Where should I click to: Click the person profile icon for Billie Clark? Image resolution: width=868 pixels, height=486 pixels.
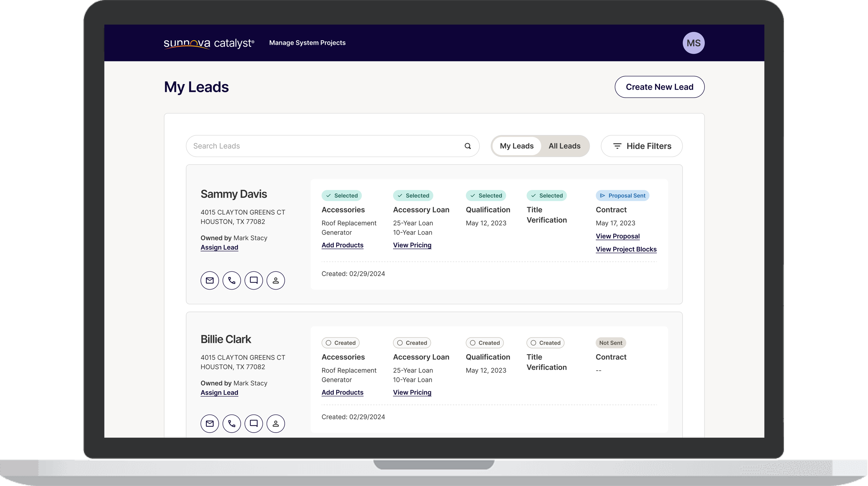pos(276,424)
